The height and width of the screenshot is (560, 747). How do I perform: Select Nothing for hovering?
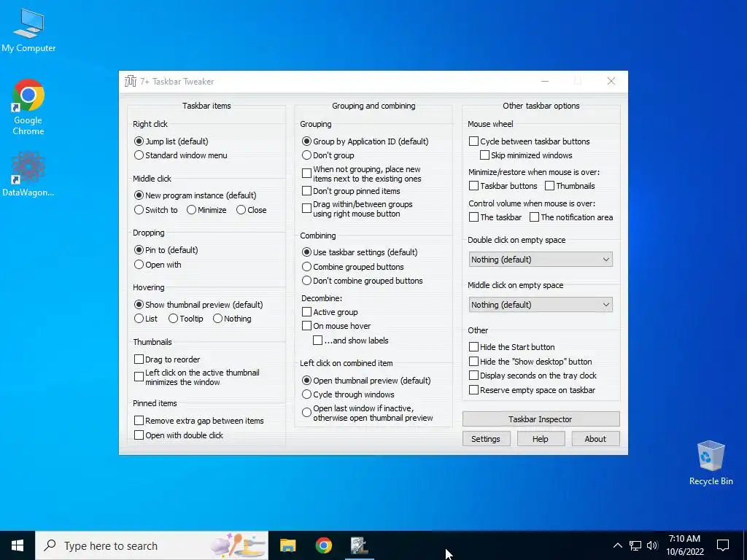232,319
